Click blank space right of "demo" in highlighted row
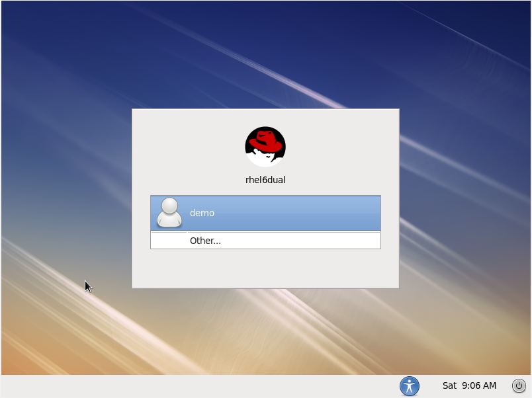Image resolution: width=532 pixels, height=398 pixels. [x=304, y=213]
